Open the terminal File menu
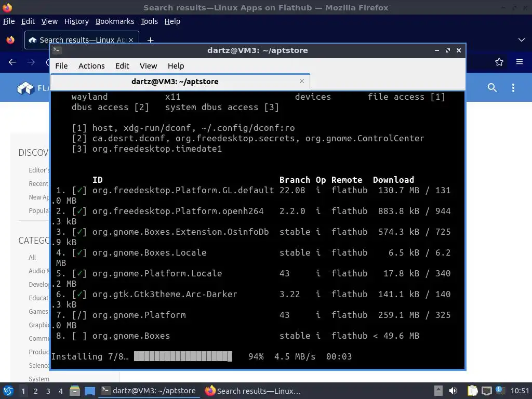532x399 pixels. coord(61,66)
